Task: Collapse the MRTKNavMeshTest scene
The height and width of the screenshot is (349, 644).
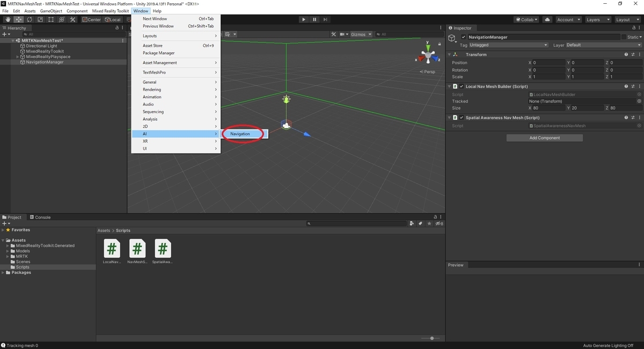Action: 13,40
